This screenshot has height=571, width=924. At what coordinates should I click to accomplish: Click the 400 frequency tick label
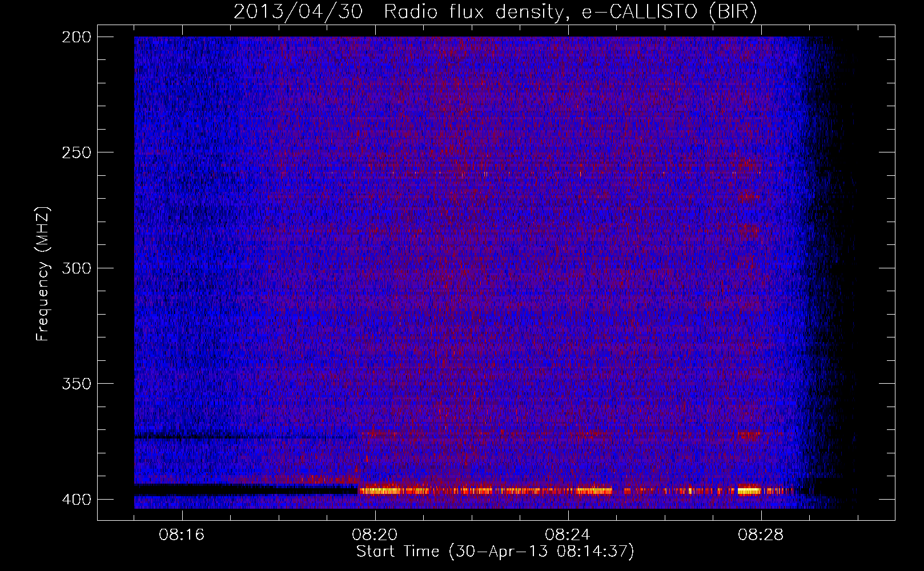(76, 499)
